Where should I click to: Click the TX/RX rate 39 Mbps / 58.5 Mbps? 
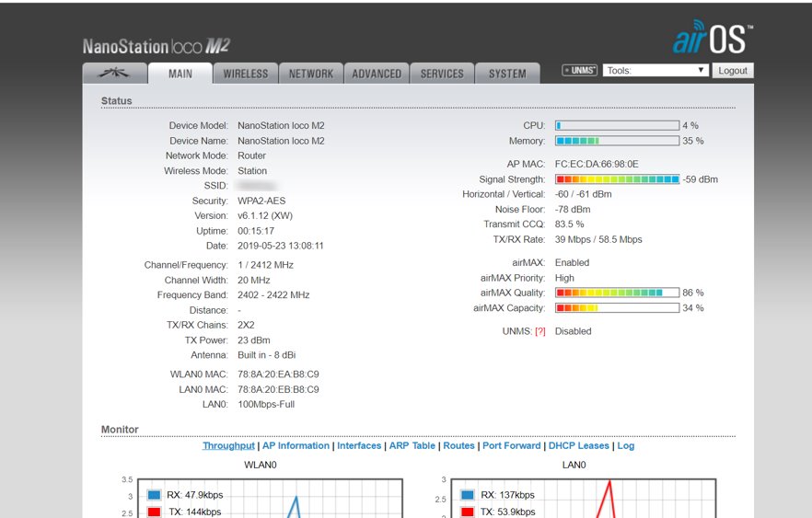tap(598, 239)
